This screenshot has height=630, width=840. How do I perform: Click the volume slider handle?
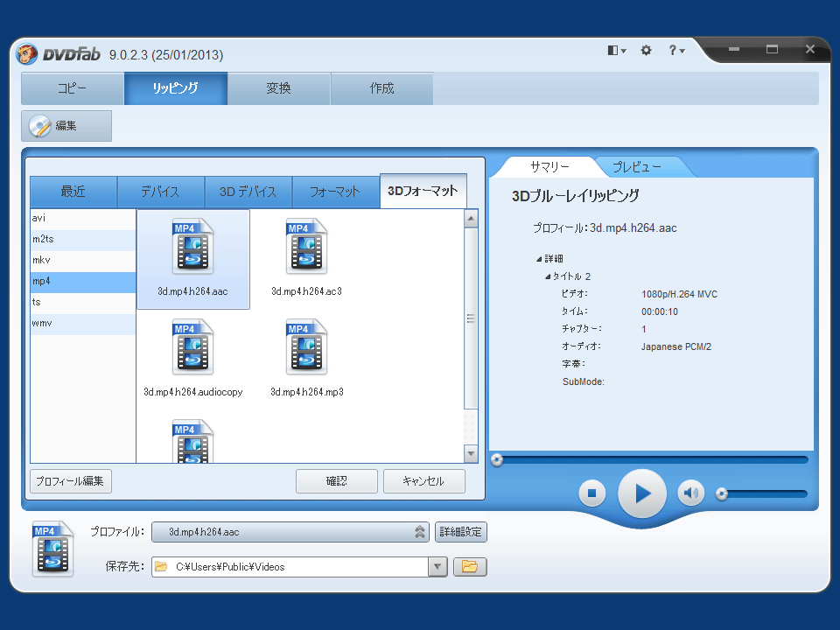point(722,493)
